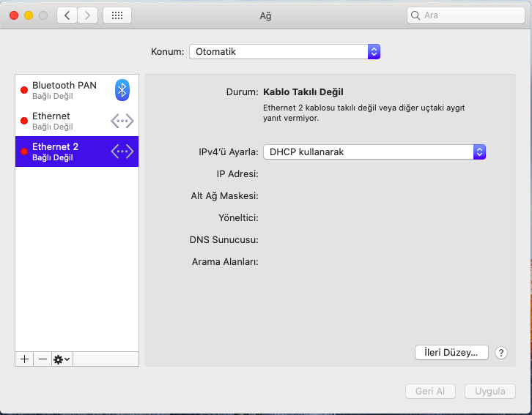Click the Bluetooth icon beside Bluetooth PAN
Viewport: 532px width, 415px height.
point(122,90)
